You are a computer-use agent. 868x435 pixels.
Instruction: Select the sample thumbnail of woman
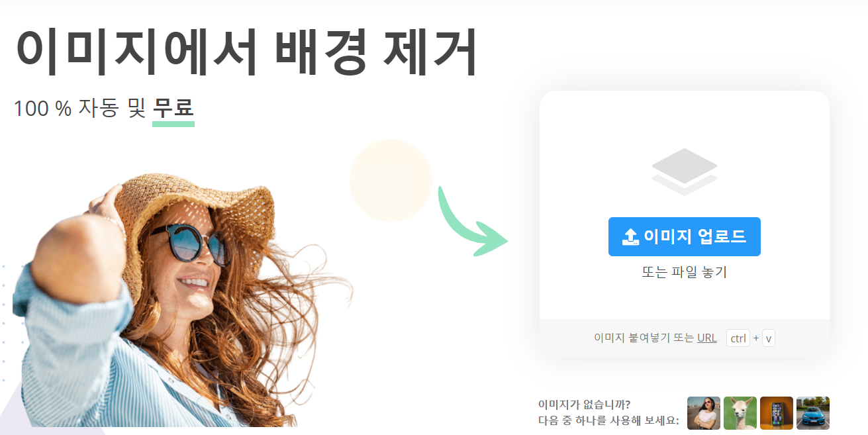704,413
